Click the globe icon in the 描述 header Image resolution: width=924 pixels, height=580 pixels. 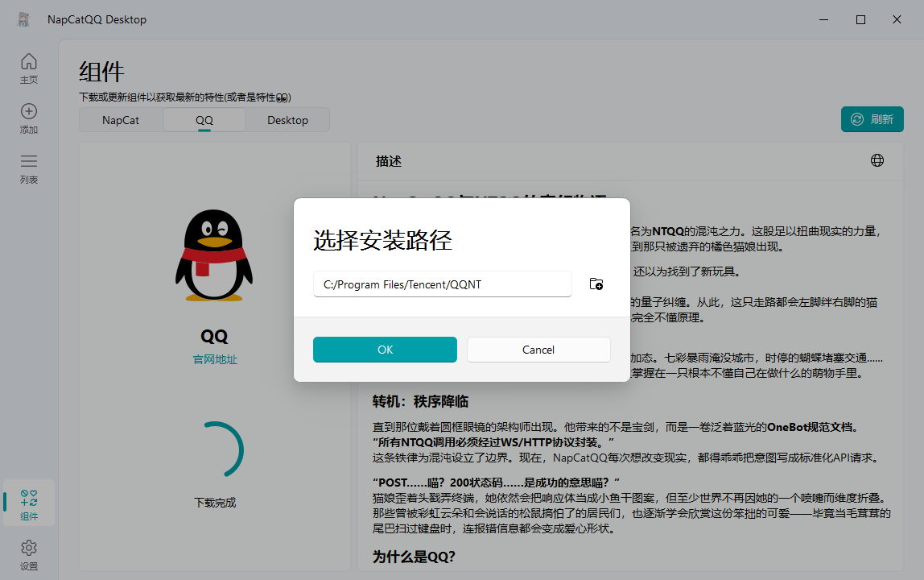click(877, 160)
